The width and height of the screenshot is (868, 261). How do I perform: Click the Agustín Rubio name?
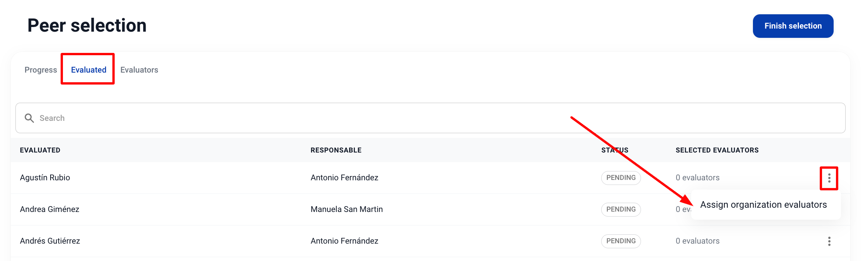click(45, 178)
